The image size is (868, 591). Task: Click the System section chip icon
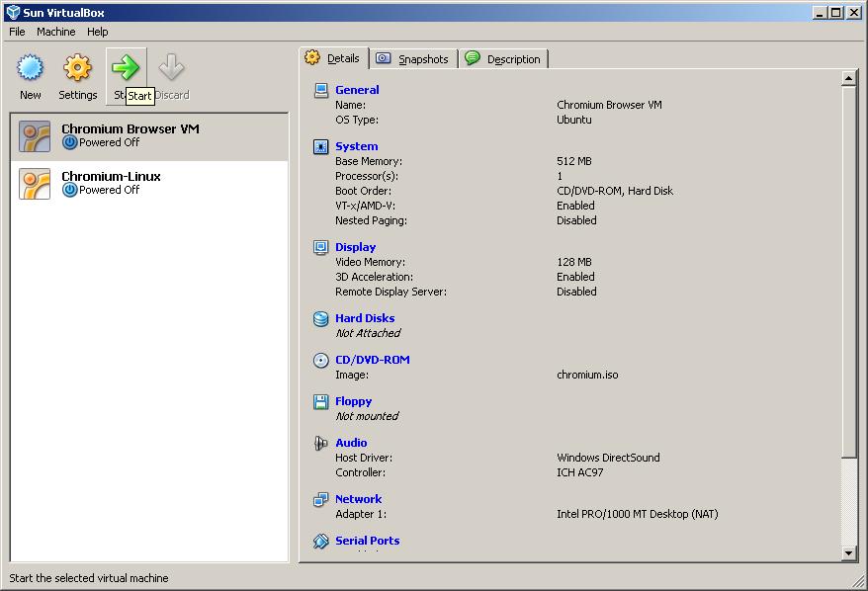[321, 146]
